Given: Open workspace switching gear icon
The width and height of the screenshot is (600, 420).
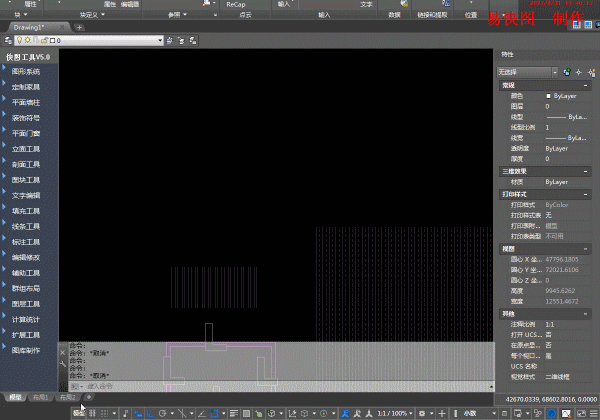Looking at the screenshot, I should click(422, 413).
